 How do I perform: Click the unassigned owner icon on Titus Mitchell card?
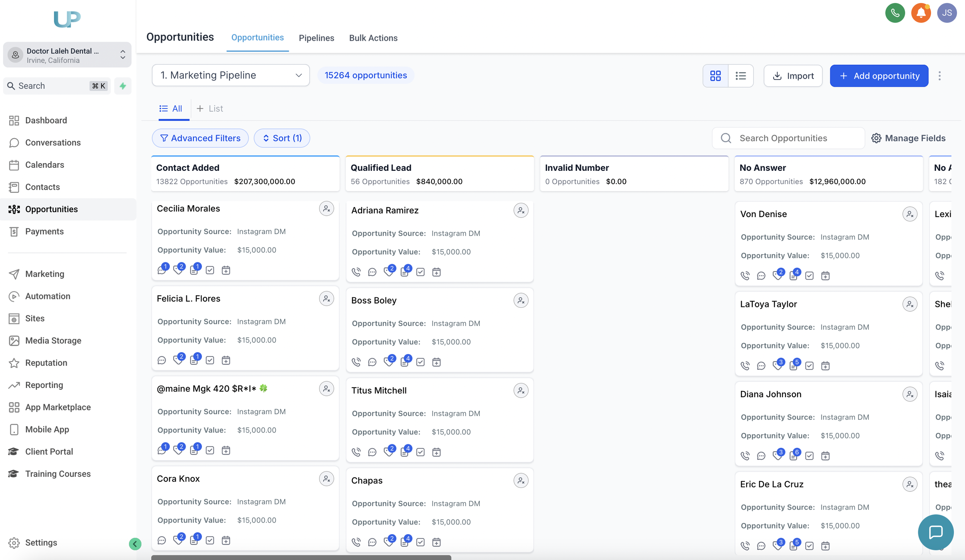click(x=521, y=391)
